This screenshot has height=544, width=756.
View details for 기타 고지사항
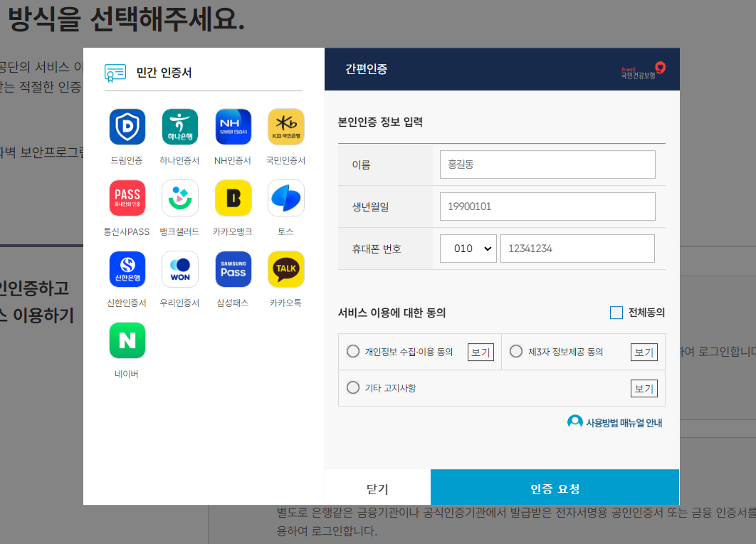pos(644,388)
